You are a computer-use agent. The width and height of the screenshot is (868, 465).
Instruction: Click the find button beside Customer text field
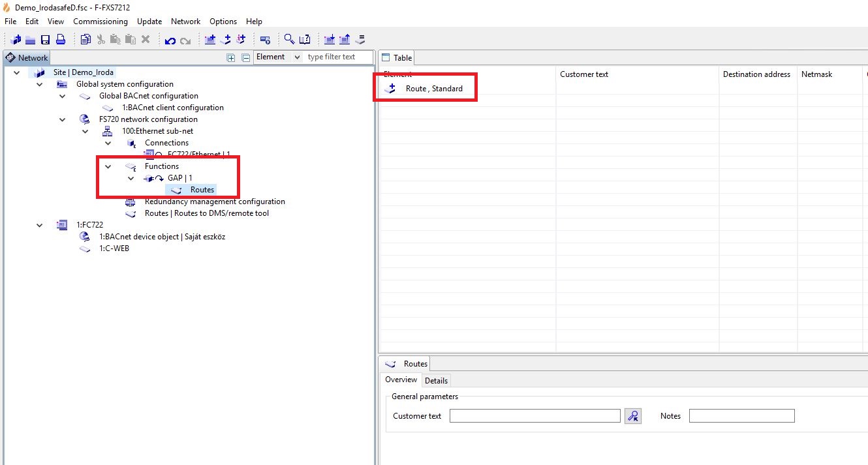coord(632,416)
